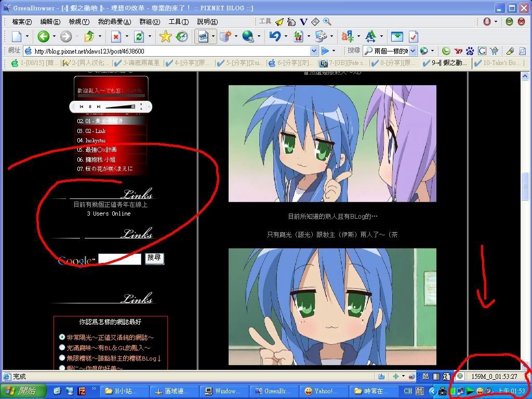
Task: Open the 群組(G) menu
Action: 150,22
